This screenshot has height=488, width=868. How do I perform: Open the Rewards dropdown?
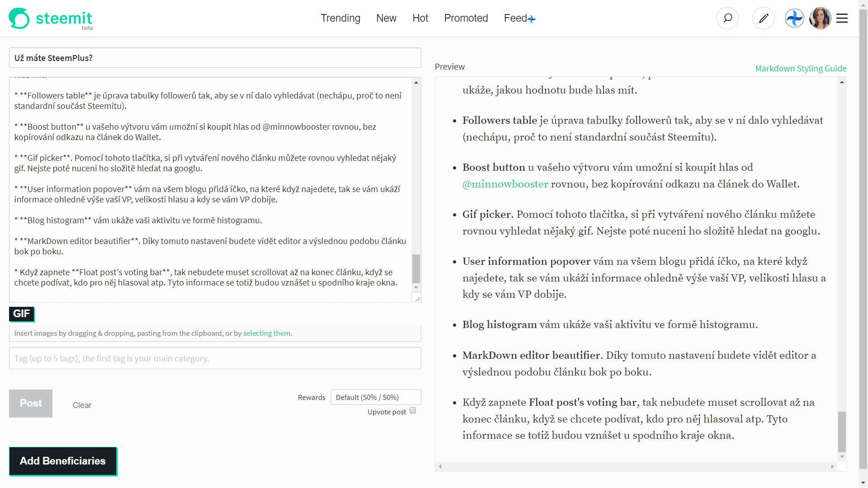coord(376,397)
